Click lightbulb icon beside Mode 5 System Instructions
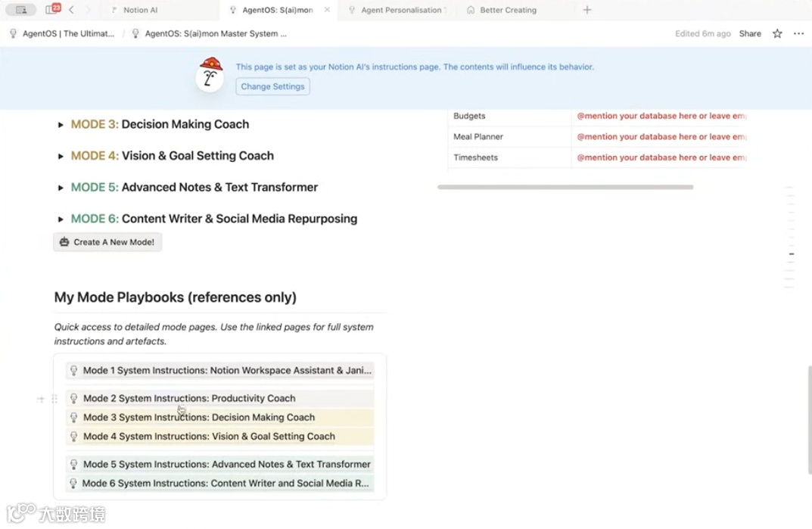This screenshot has width=812, height=529. point(74,465)
